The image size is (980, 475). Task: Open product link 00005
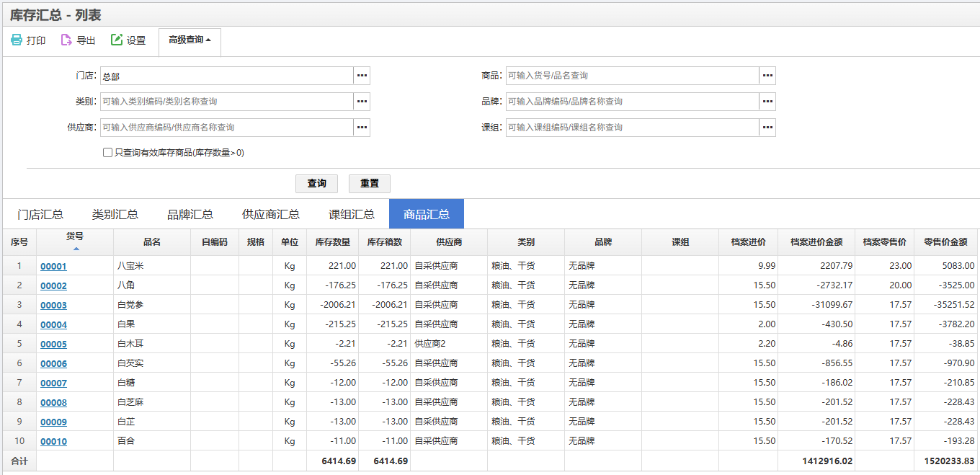point(53,344)
